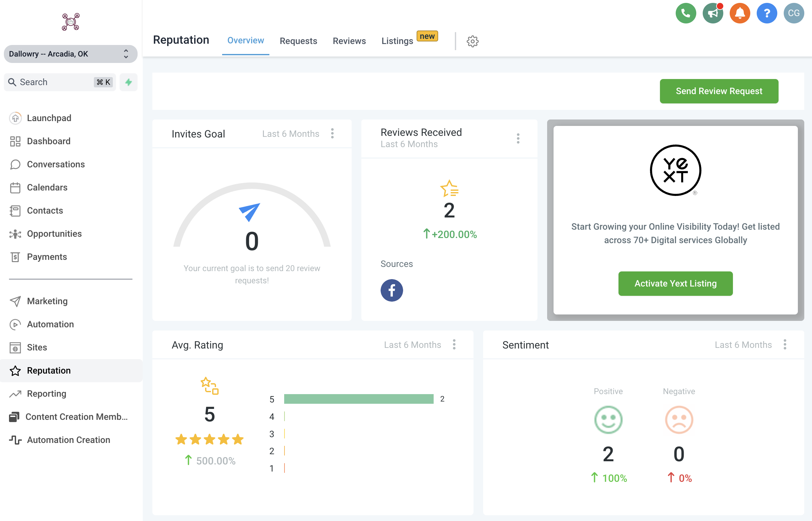Click the Facebook source icon
This screenshot has width=812, height=521.
coord(392,290)
